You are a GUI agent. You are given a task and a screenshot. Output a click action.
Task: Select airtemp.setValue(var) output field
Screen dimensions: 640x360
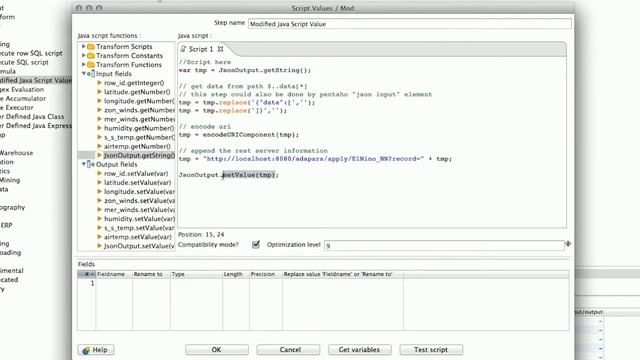(x=138, y=237)
